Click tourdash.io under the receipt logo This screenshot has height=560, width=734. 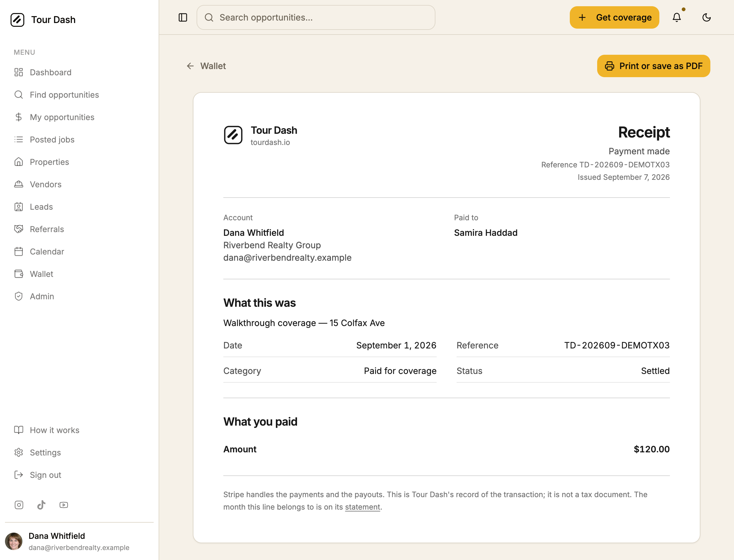pos(270,142)
